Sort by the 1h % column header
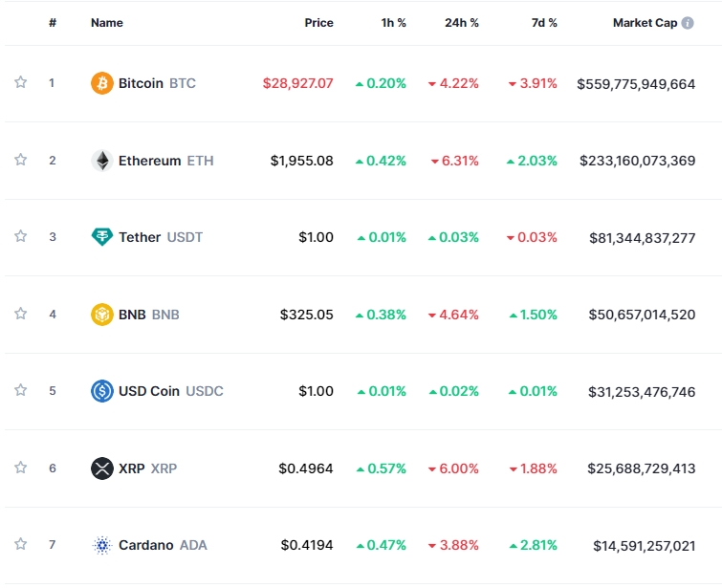722x588 pixels. [393, 22]
